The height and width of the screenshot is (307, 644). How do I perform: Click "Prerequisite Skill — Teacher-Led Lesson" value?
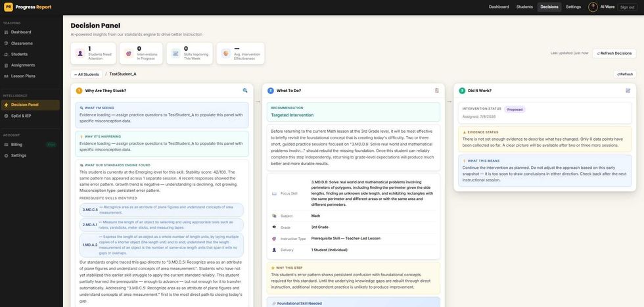pos(346,239)
